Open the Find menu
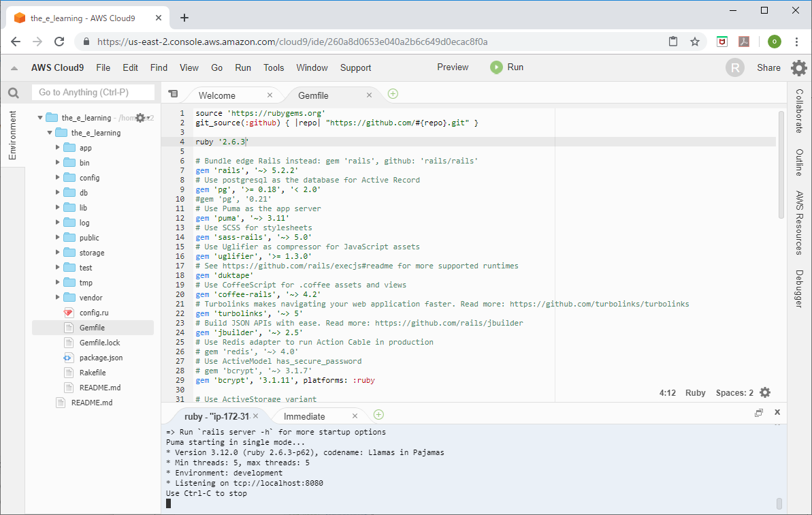The image size is (812, 515). (x=159, y=68)
